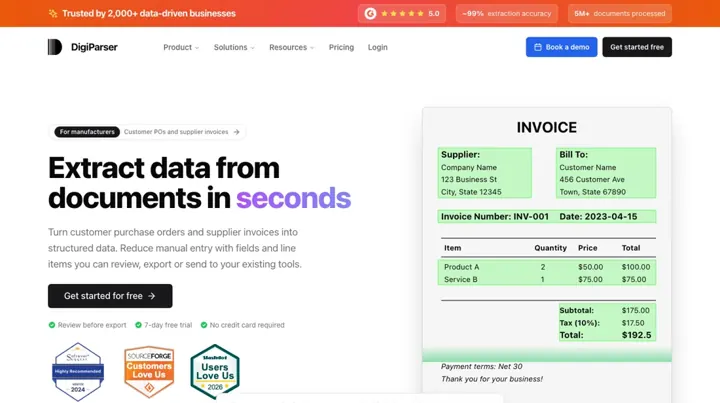The image size is (720, 403).
Task: Click Invoice Number: INV-001 text
Action: pos(495,217)
